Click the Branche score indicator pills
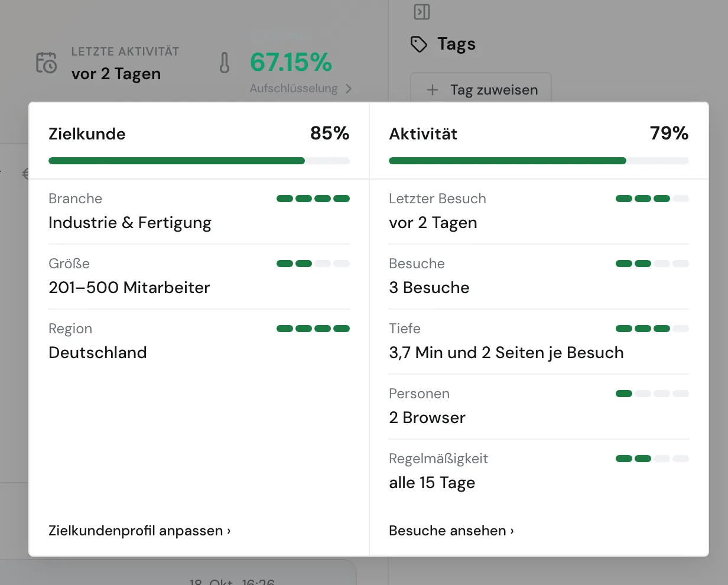The image size is (728, 585). [x=313, y=199]
